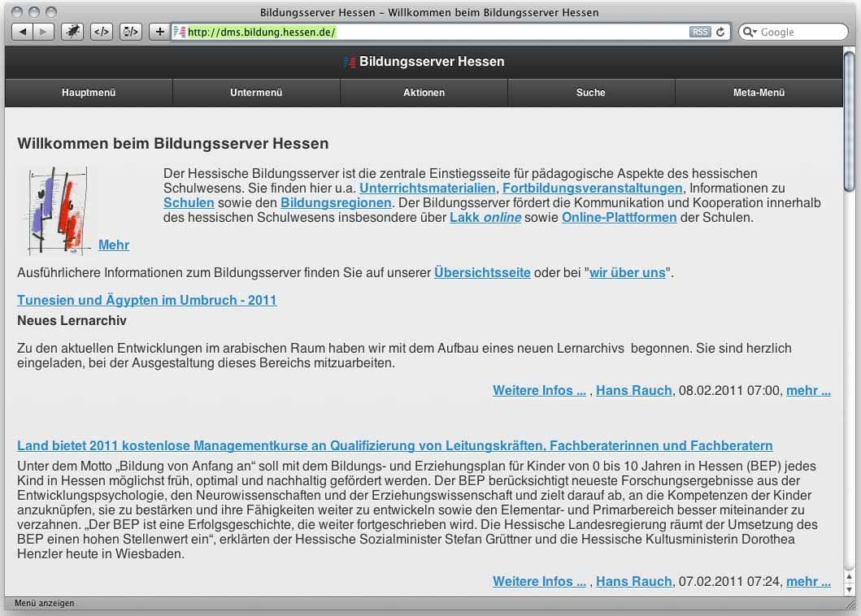Open the Unterrichtsmaterialien link

pos(428,188)
